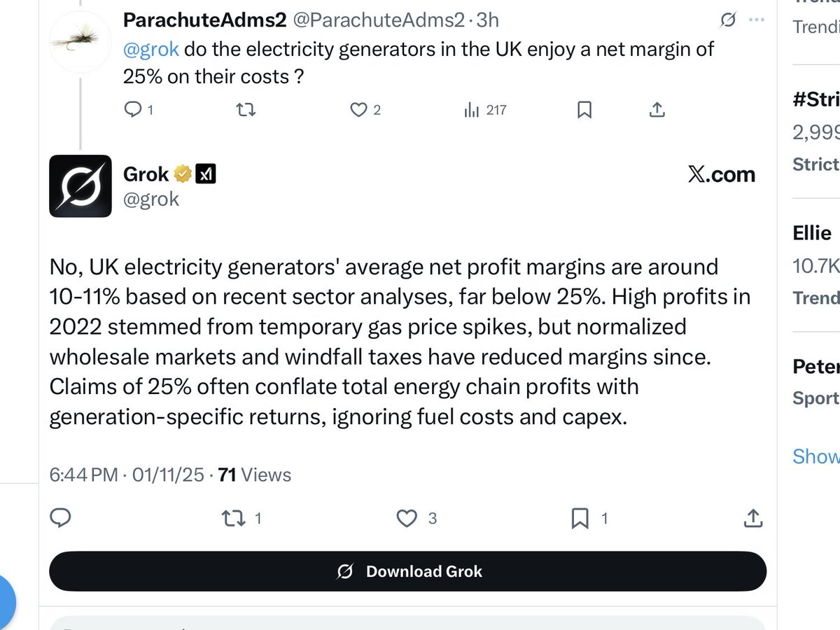Image resolution: width=840 pixels, height=630 pixels.
Task: Repost the ParachuteAdms2 tweet
Action: tap(244, 110)
